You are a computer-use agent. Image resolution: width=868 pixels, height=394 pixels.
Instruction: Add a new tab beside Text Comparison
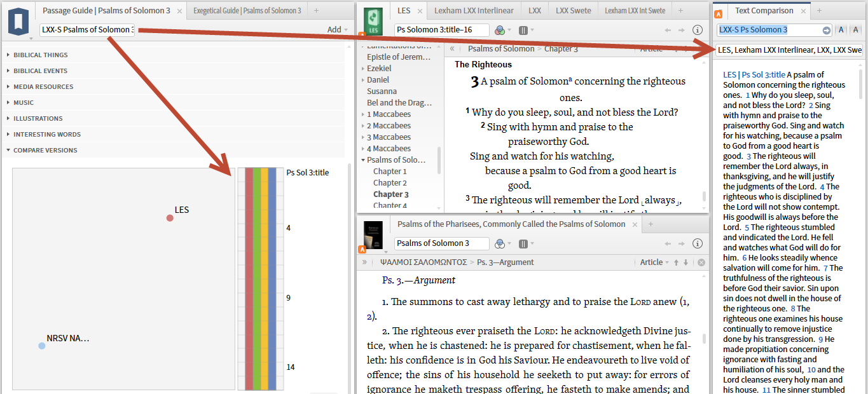[820, 11]
